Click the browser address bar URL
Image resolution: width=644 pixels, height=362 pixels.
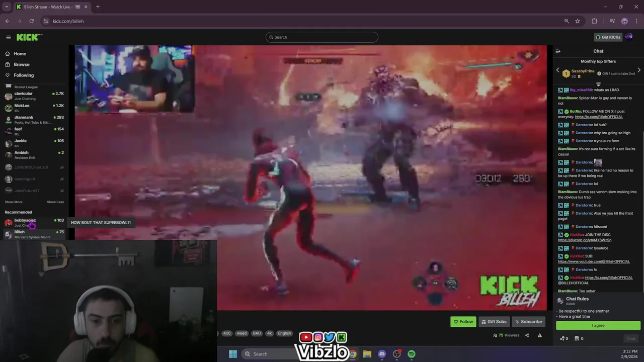click(68, 21)
